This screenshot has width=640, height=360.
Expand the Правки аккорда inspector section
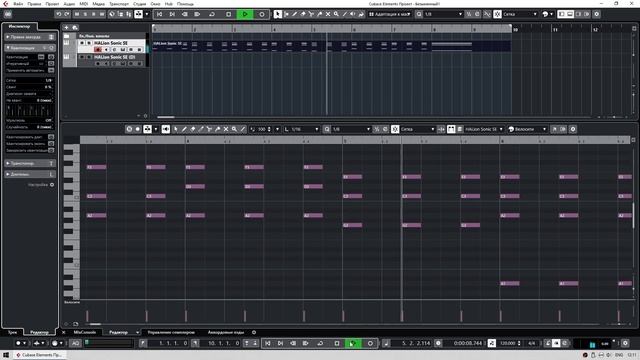[x=29, y=37]
